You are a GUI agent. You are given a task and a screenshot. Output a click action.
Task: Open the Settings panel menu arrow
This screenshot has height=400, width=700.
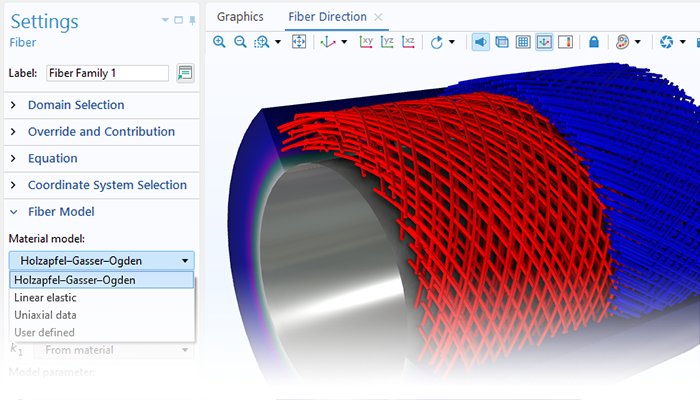click(x=165, y=20)
